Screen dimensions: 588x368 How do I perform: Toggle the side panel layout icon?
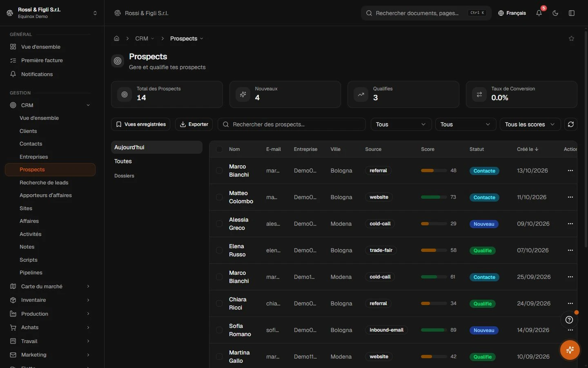pos(572,13)
